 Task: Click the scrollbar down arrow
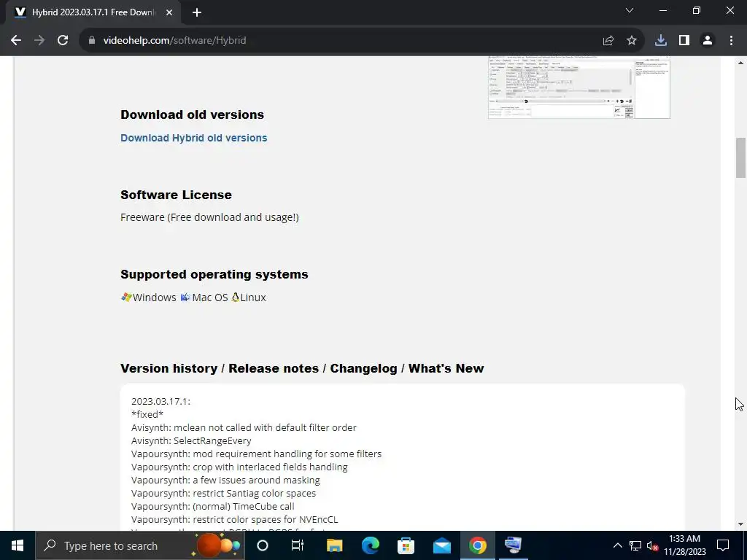pyautogui.click(x=740, y=524)
